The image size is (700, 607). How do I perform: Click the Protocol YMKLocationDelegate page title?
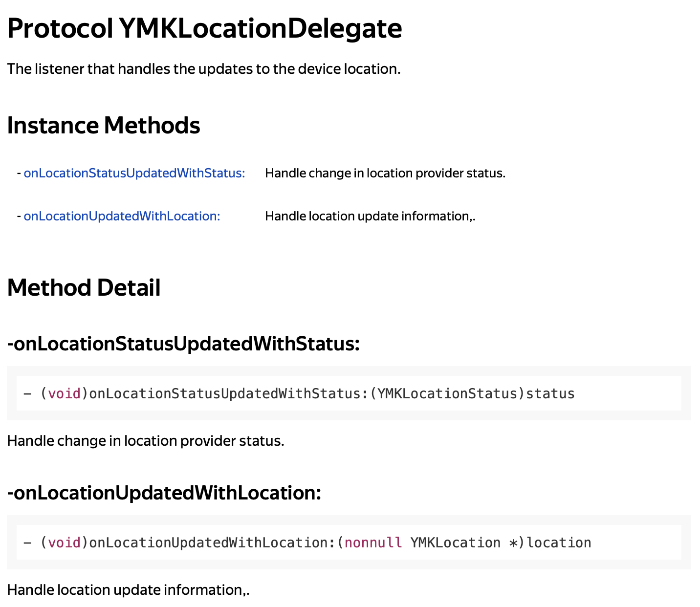coord(204,29)
